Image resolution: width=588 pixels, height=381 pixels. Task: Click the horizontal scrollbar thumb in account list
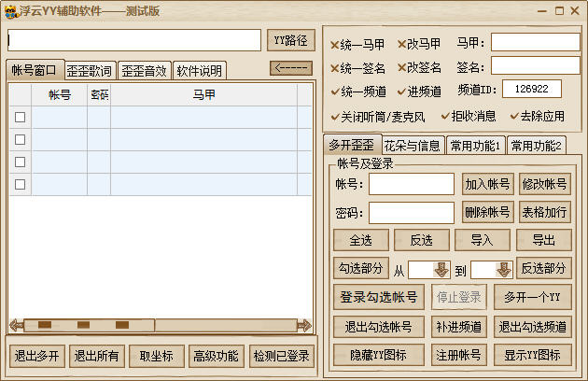pos(84,325)
